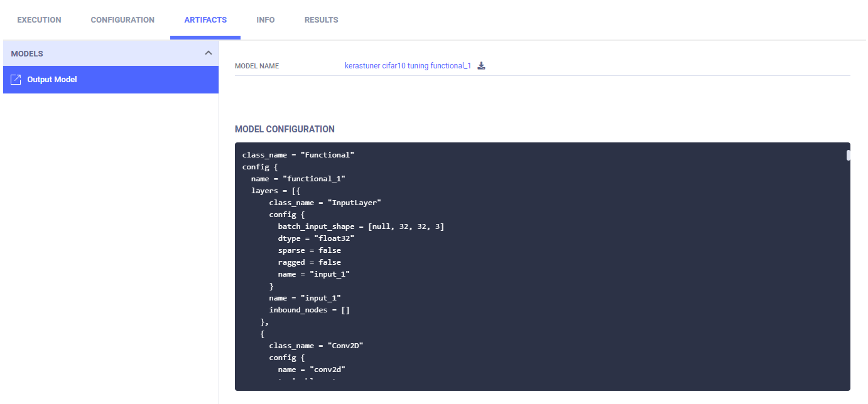Click the MODELS section header
Image resolution: width=868 pixels, height=404 pixels.
[x=27, y=54]
